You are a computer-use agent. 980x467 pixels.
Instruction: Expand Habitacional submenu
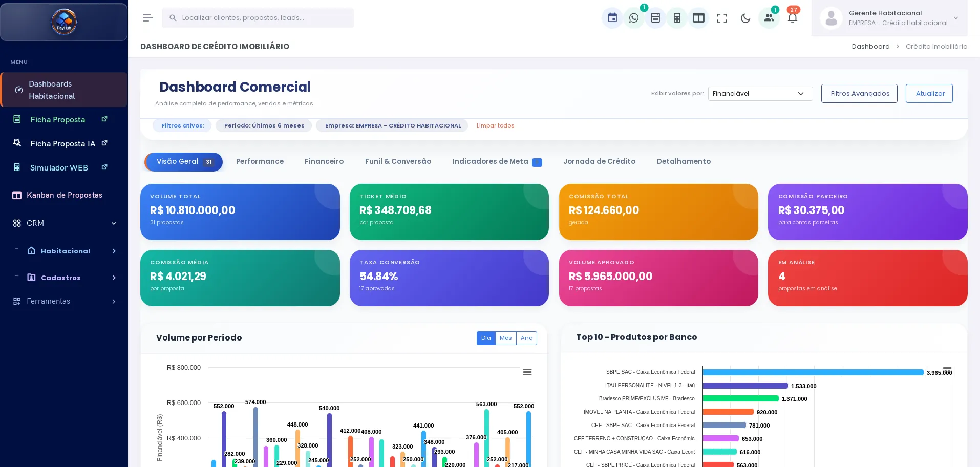click(64, 251)
